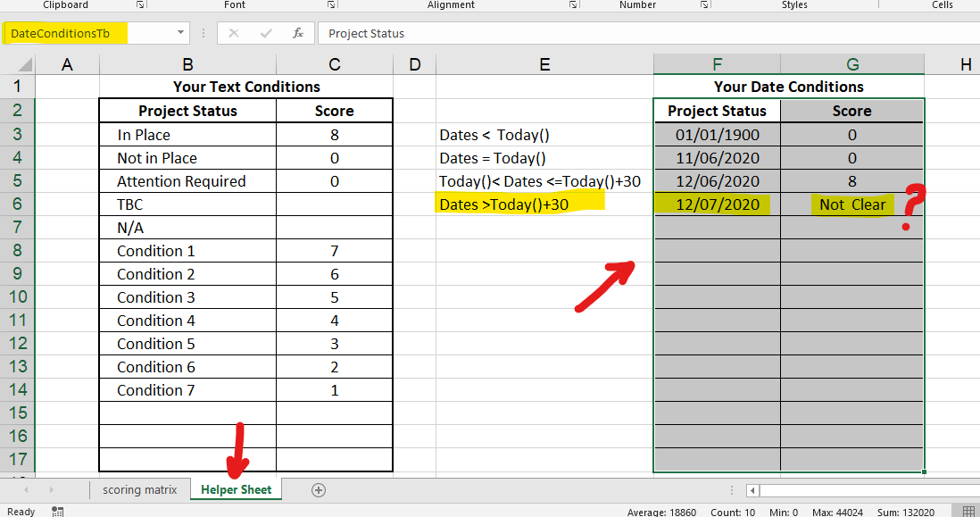The height and width of the screenshot is (517, 980).
Task: Click the 'Not Clear' score cell
Action: click(x=852, y=204)
